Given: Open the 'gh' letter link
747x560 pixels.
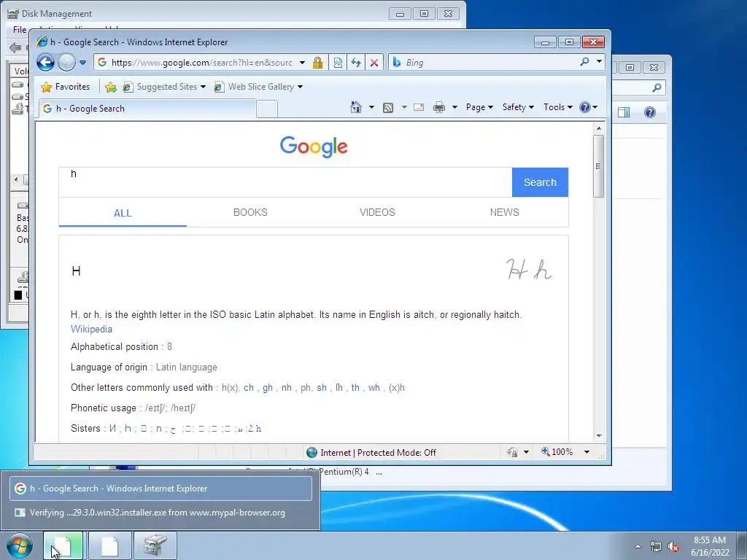Looking at the screenshot, I should [x=268, y=388].
